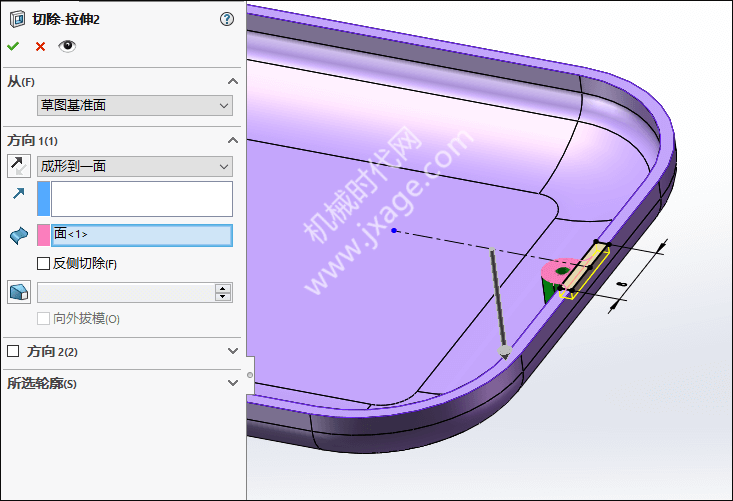This screenshot has height=501, width=733.
Task: Collapse the 从(F) section
Action: tap(233, 81)
